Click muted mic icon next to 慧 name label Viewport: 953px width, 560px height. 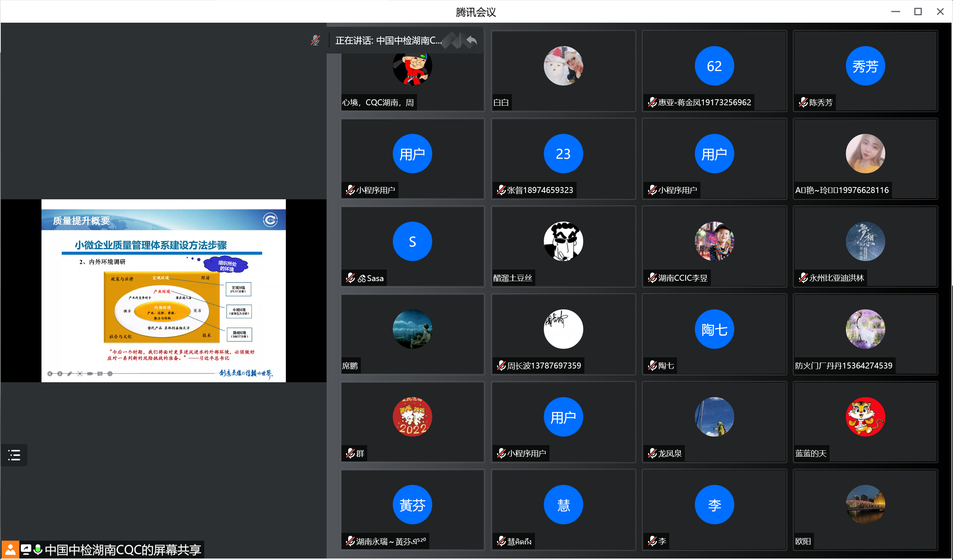click(x=501, y=541)
